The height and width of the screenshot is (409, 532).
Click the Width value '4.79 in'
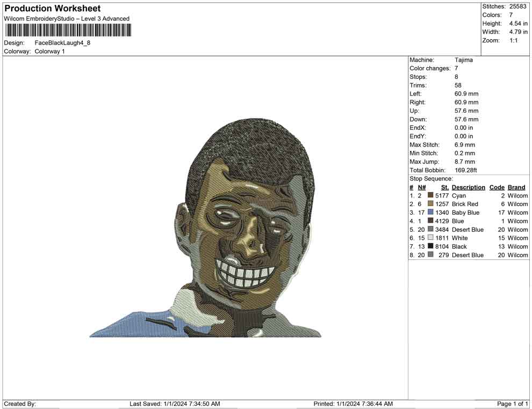(x=518, y=32)
